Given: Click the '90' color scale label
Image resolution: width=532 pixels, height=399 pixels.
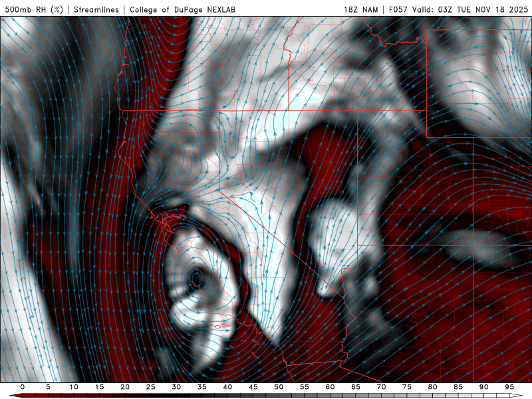Looking at the screenshot, I should pos(483,387).
